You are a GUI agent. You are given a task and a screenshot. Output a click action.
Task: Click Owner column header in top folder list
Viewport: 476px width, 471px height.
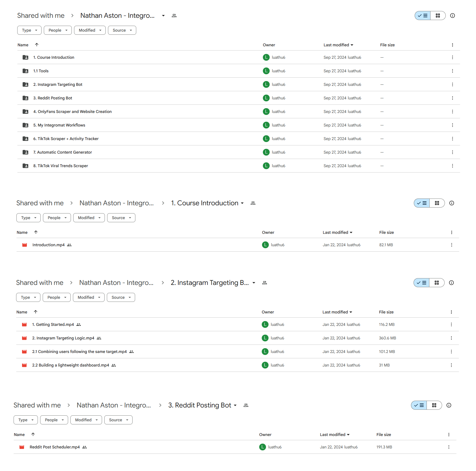pyautogui.click(x=269, y=45)
